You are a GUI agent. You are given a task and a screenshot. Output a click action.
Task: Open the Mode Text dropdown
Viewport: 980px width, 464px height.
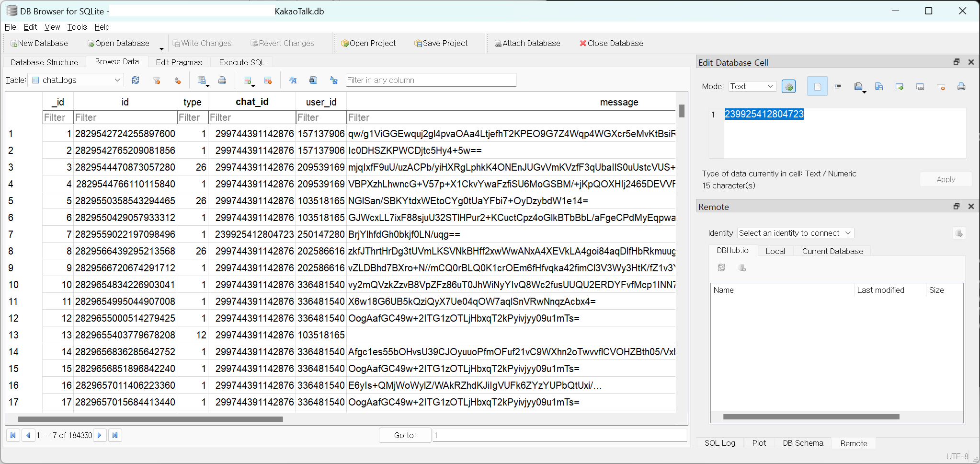752,86
